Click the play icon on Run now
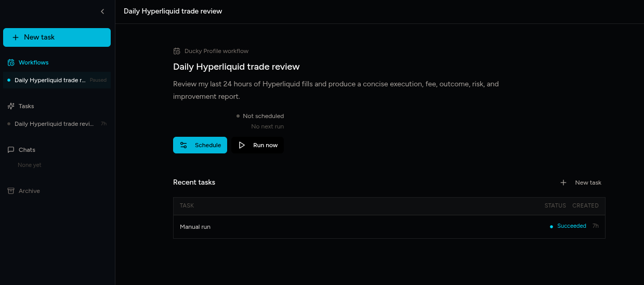Viewport: 644px width, 285px height. click(x=242, y=145)
